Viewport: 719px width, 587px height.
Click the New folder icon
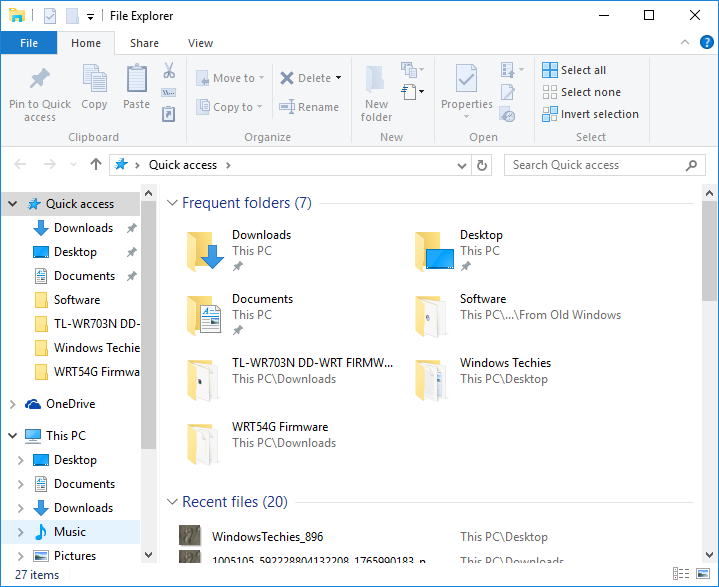[376, 79]
